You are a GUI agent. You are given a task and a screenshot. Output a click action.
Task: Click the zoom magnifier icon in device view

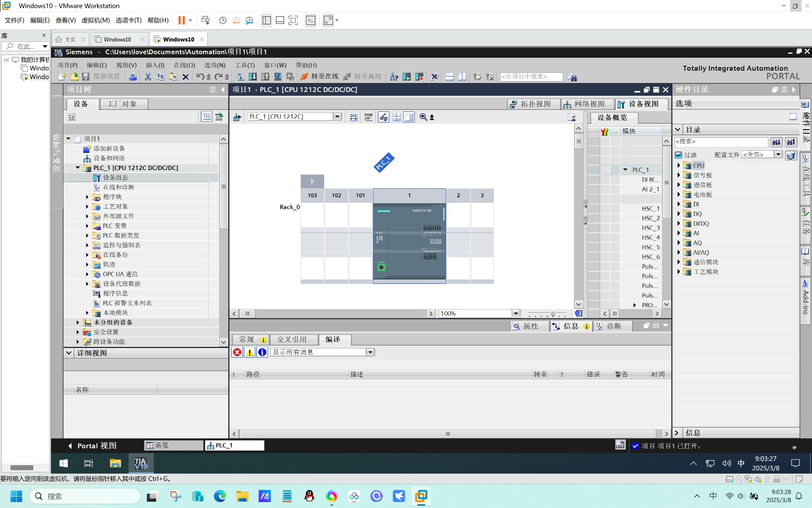point(423,117)
